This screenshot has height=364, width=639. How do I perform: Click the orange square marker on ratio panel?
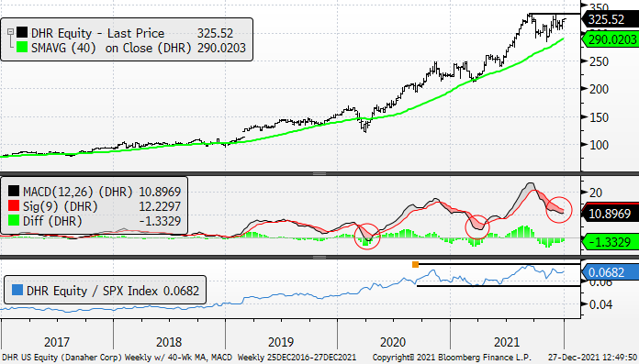pyautogui.click(x=415, y=265)
